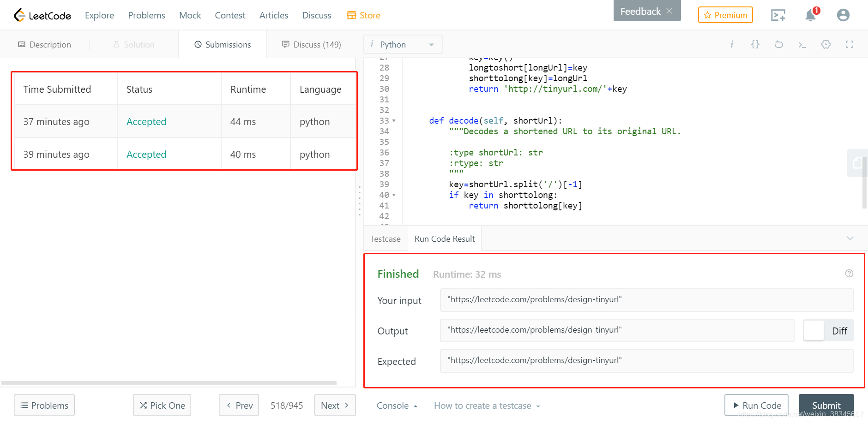This screenshot has height=423, width=868.
Task: Switch to the Solution tab
Action: [x=134, y=44]
